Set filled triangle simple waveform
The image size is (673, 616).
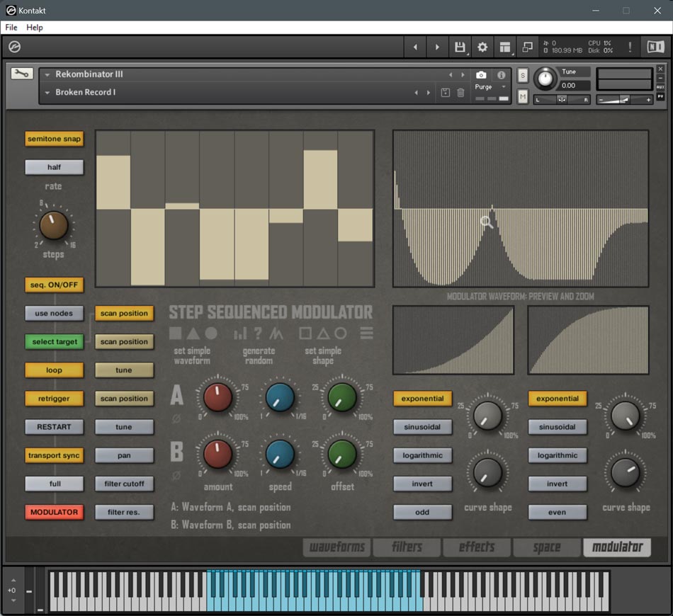tap(193, 333)
